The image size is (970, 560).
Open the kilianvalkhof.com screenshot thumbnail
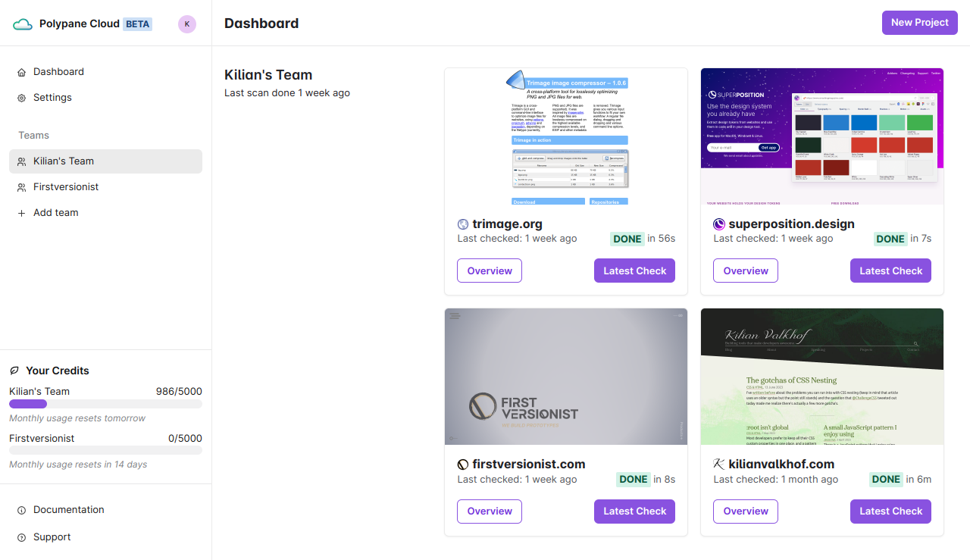pos(822,377)
